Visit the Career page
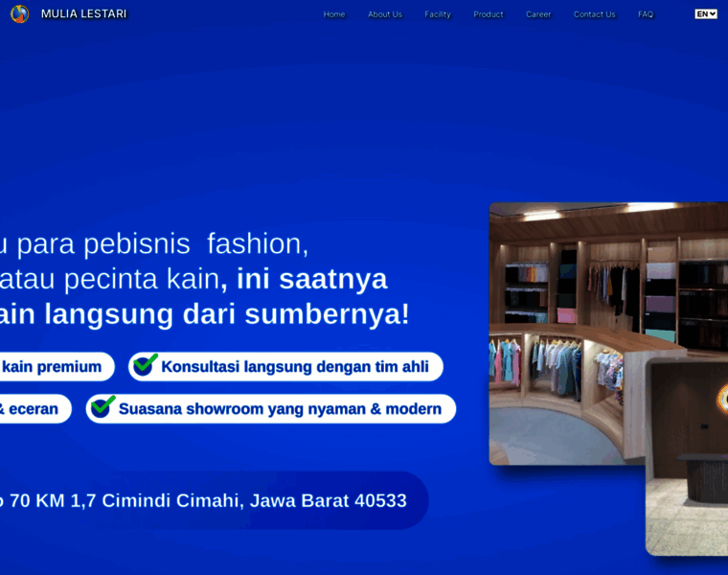Screen dimensions: 728x575 (x=538, y=14)
